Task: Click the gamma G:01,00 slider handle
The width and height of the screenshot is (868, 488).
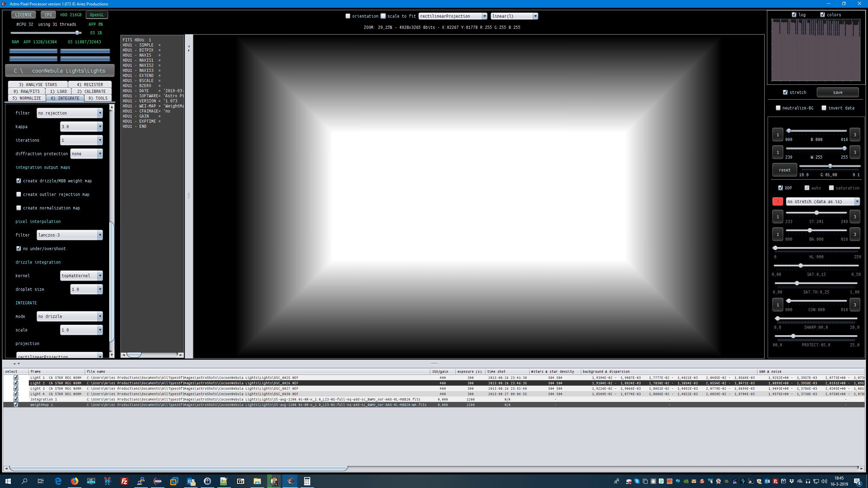Action: (830, 166)
